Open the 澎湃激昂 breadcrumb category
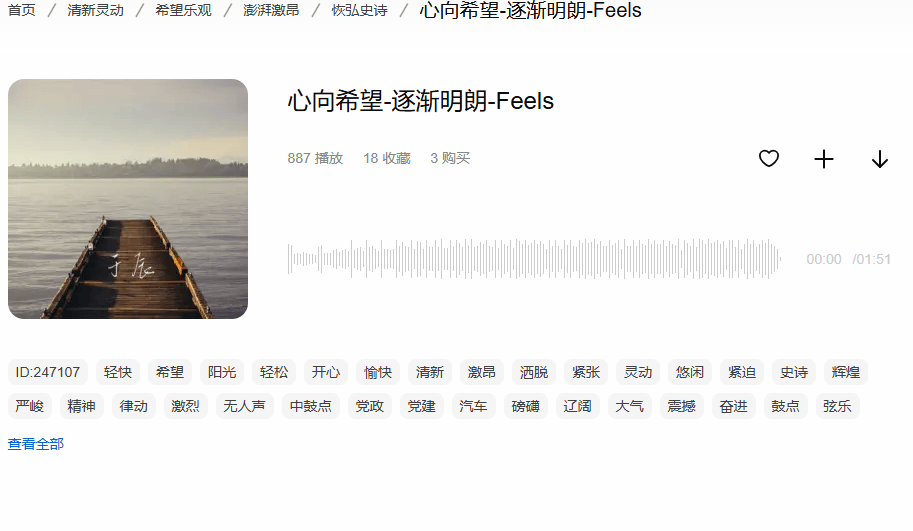Screen dimensions: 913x531 (x=271, y=10)
